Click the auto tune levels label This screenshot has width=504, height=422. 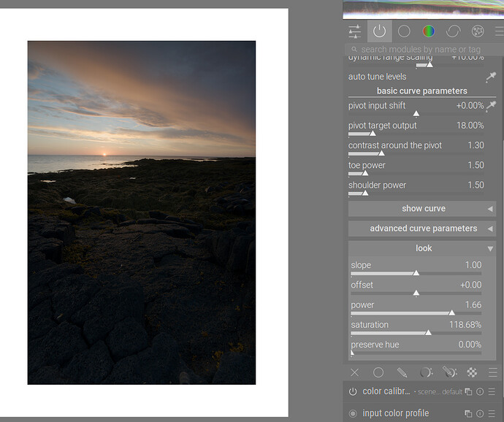377,77
